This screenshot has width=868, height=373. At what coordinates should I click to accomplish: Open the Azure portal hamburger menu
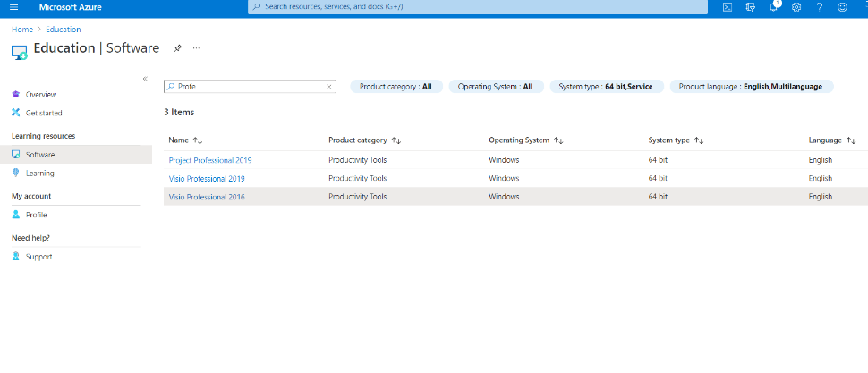[13, 7]
